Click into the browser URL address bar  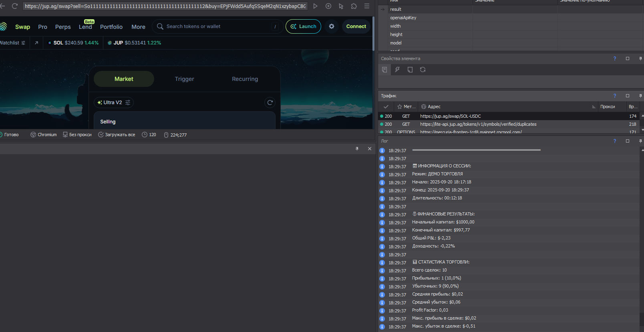point(165,6)
